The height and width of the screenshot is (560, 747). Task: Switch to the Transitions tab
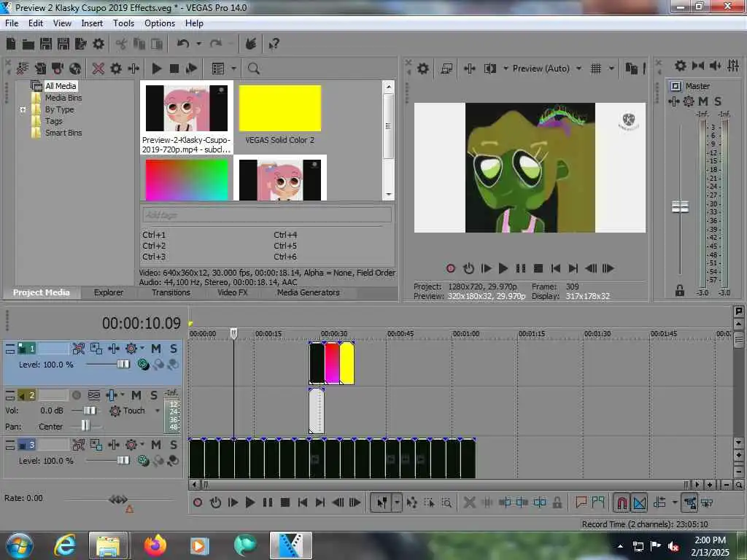[171, 292]
